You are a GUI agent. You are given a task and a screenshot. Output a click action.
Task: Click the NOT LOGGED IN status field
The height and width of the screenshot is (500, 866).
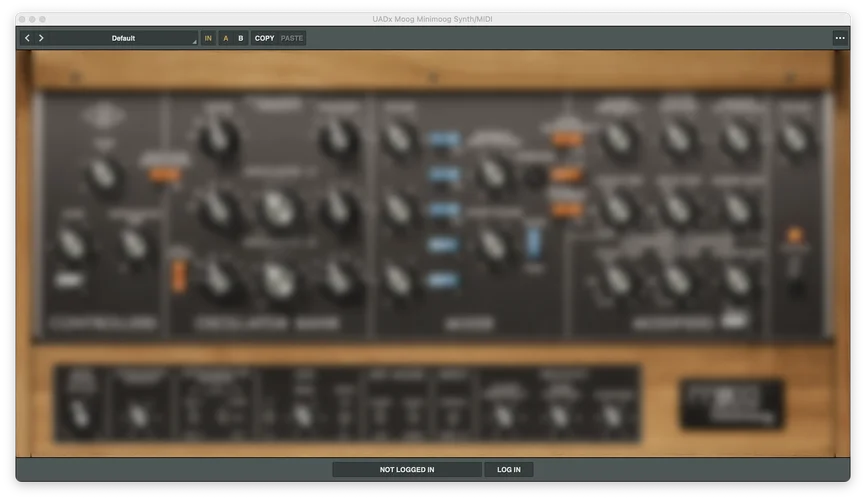(x=407, y=470)
